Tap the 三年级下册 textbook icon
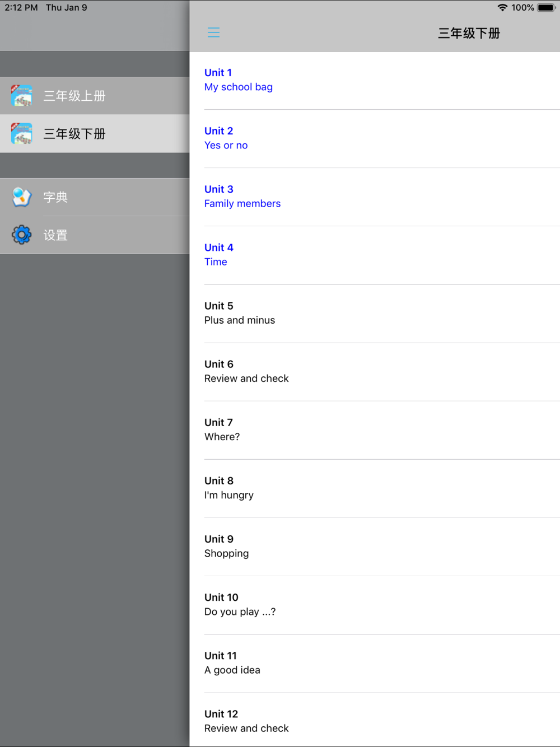 [21, 134]
